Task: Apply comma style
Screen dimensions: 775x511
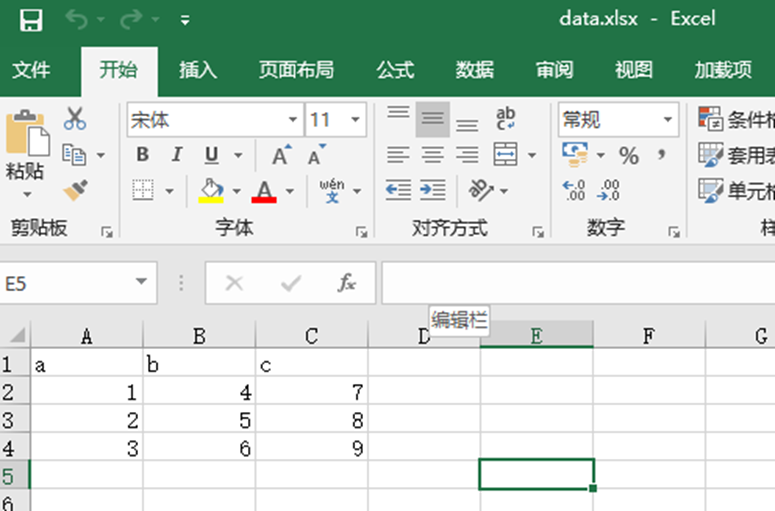Action: pos(662,155)
